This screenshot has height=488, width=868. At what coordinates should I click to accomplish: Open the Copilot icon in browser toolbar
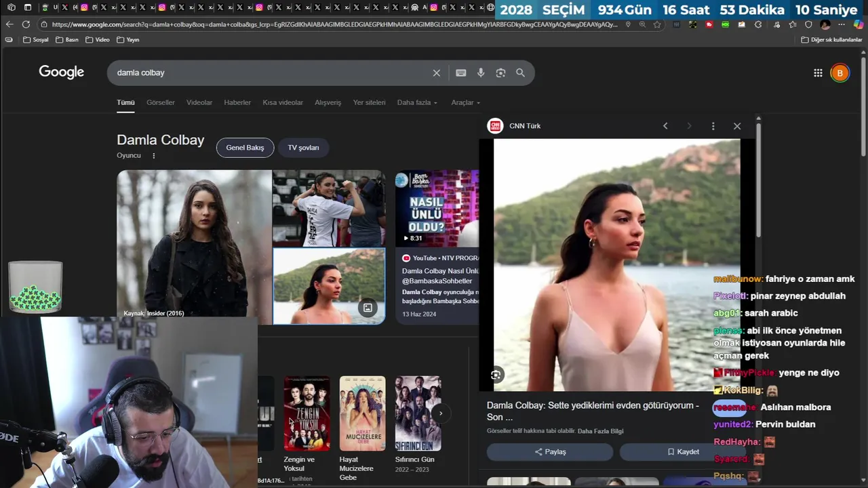pos(859,24)
